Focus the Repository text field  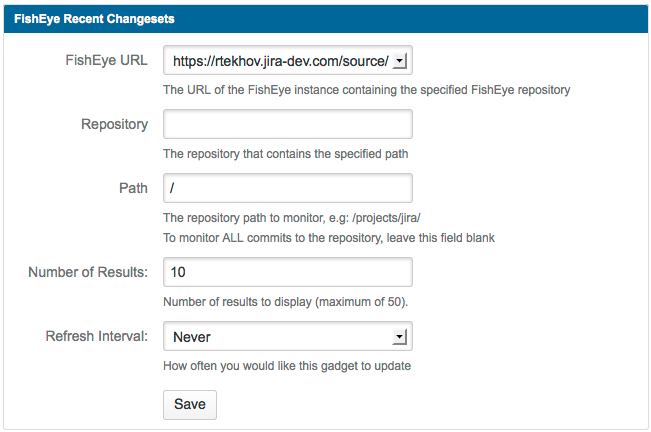(287, 125)
